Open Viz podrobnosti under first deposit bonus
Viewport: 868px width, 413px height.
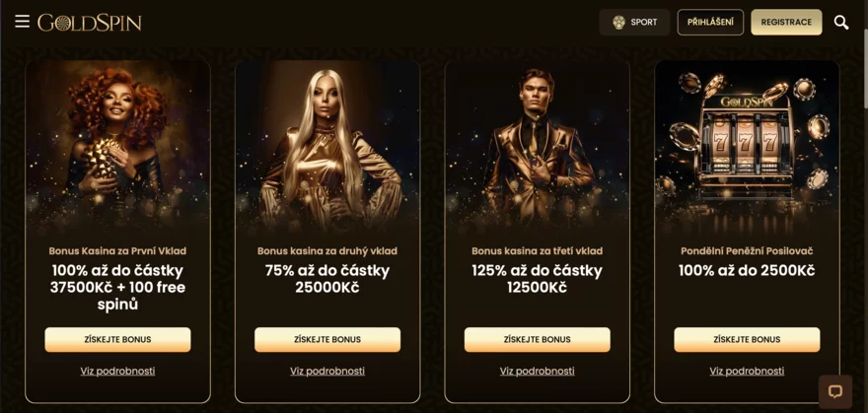pyautogui.click(x=117, y=371)
